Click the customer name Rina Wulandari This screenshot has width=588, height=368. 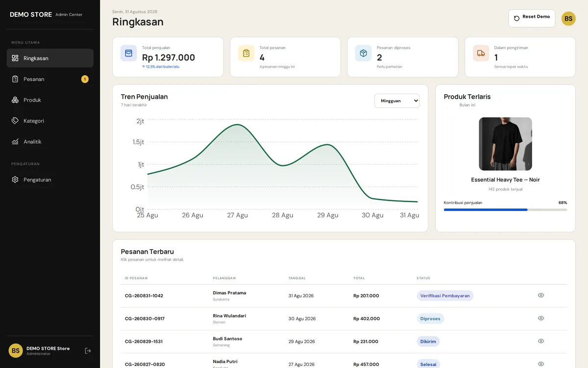(x=229, y=316)
